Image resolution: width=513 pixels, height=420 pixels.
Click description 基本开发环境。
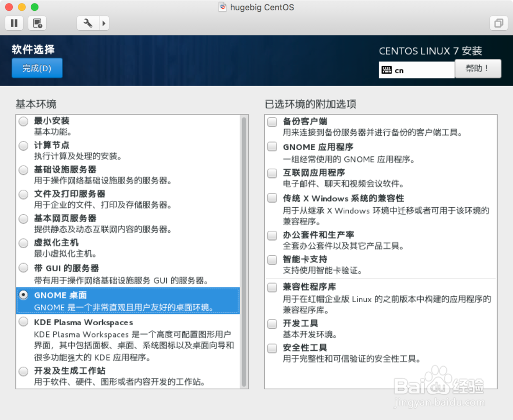click(310, 334)
